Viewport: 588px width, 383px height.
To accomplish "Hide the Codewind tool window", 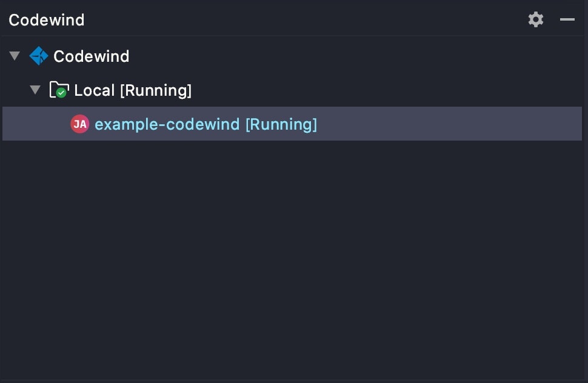I will pos(567,19).
